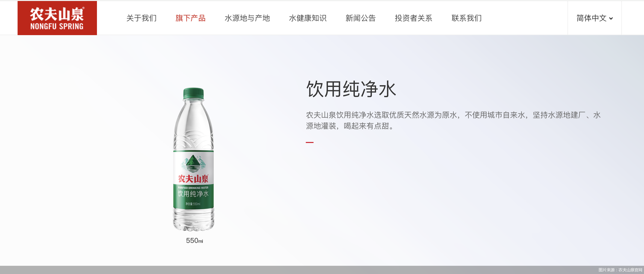Screen dimensions: 644x274
Task: Open the 关于我们 menu item
Action: click(x=142, y=18)
